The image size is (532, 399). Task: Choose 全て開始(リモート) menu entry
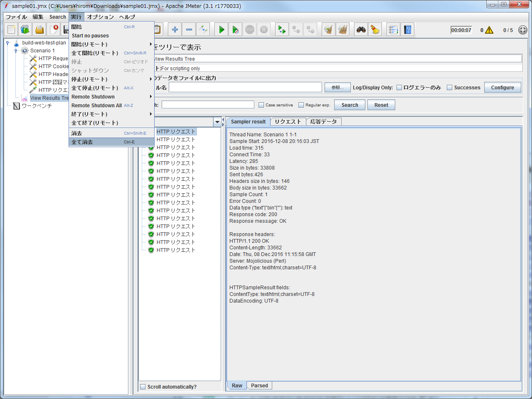pos(111,53)
